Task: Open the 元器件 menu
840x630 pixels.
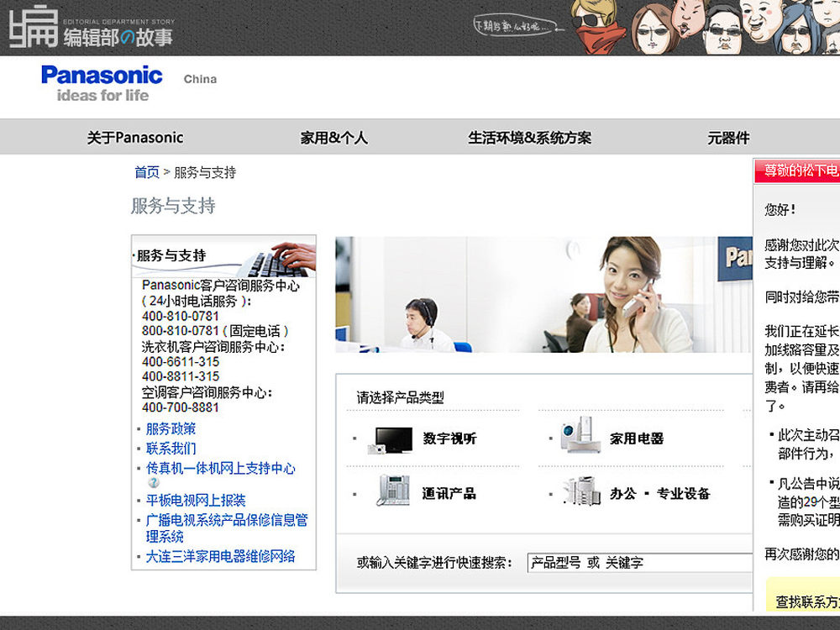Action: [728, 138]
